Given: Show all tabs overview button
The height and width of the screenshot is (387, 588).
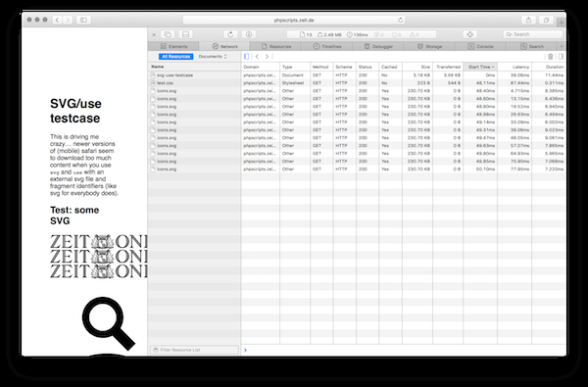Looking at the screenshot, I should pos(546,20).
